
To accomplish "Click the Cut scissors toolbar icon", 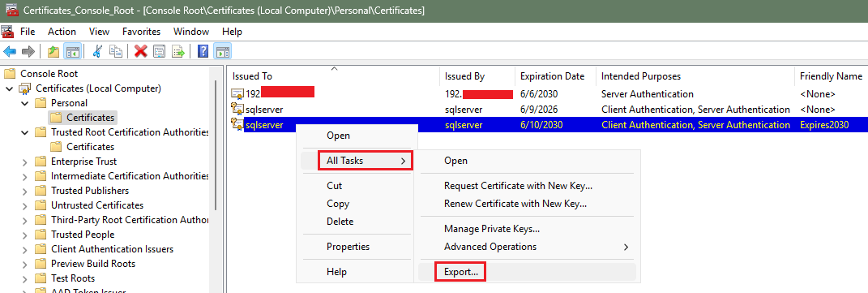I will pyautogui.click(x=97, y=51).
